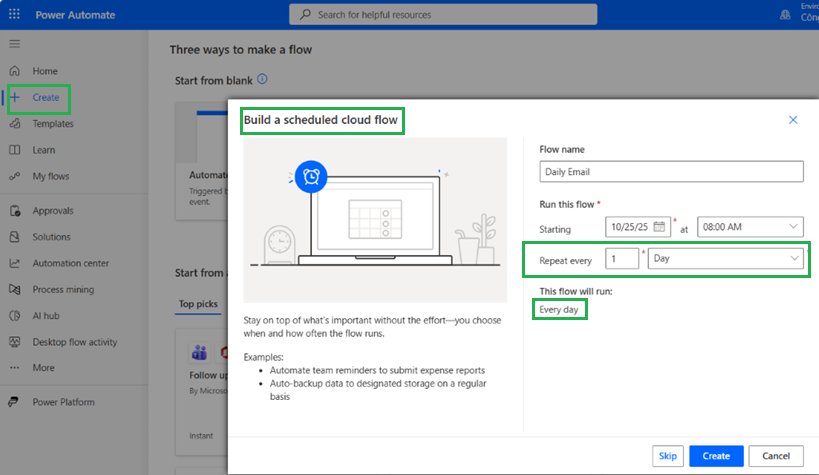
Task: Open Solutions page
Action: [51, 237]
